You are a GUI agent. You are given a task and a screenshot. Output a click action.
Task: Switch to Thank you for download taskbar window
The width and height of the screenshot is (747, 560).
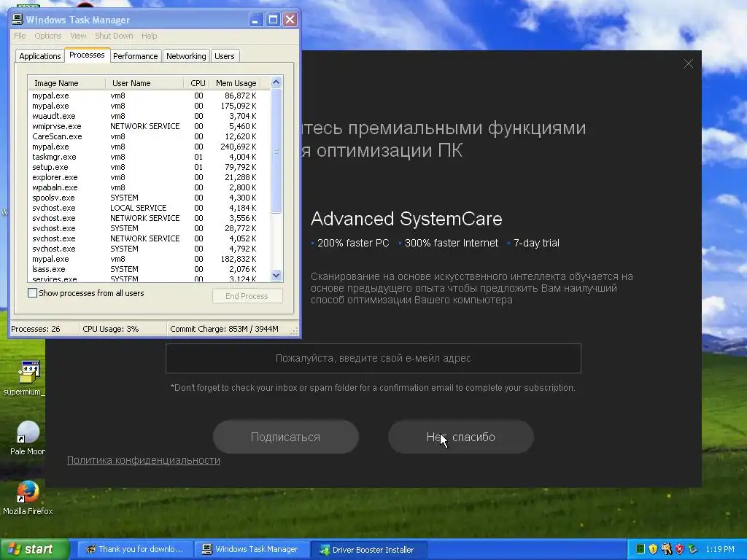pos(135,549)
